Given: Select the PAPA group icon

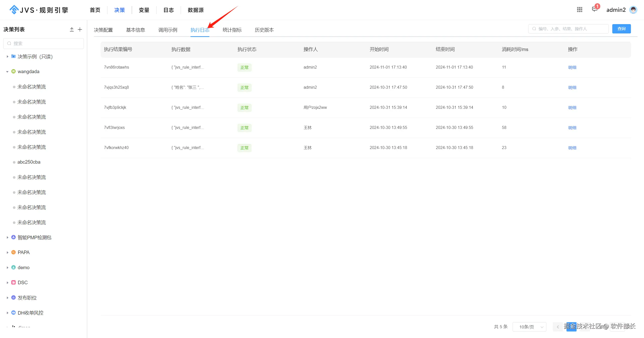Looking at the screenshot, I should point(14,252).
